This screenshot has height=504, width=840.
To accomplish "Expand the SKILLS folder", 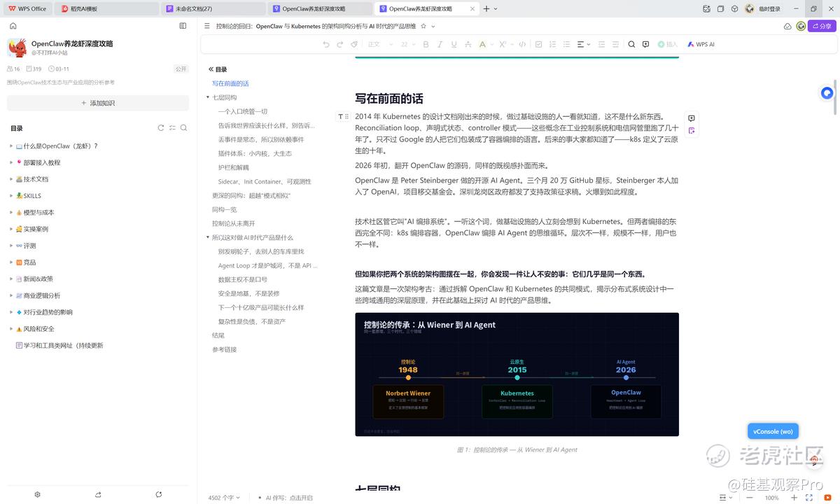I will coord(11,196).
